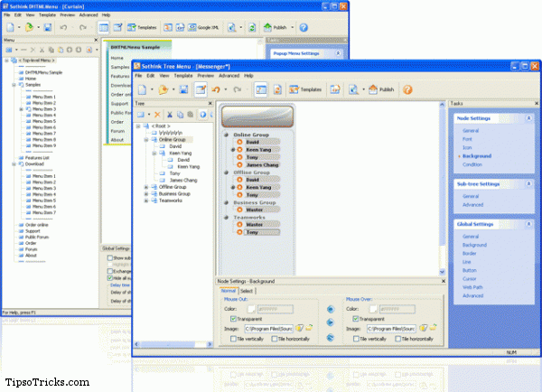Open Condition link under Node Settings
Screen dimensions: 542x392
[472, 164]
